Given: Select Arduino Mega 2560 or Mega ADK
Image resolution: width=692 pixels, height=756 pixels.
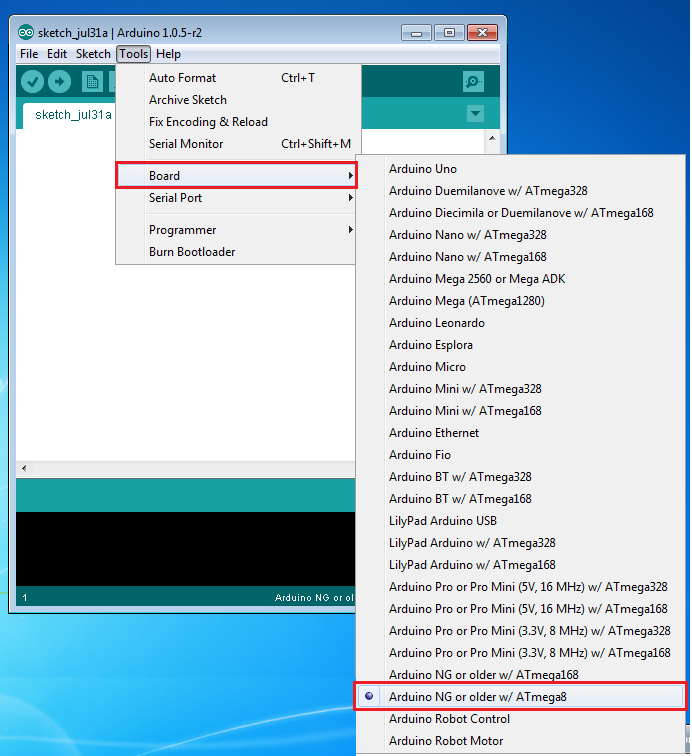Looking at the screenshot, I should point(520,279).
